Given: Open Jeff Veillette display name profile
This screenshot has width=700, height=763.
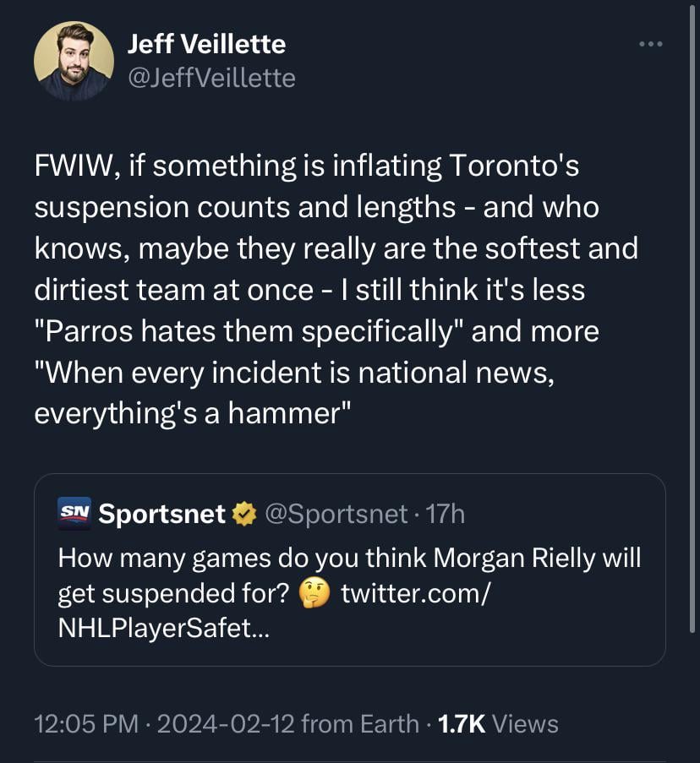Looking at the screenshot, I should pyautogui.click(x=206, y=43).
